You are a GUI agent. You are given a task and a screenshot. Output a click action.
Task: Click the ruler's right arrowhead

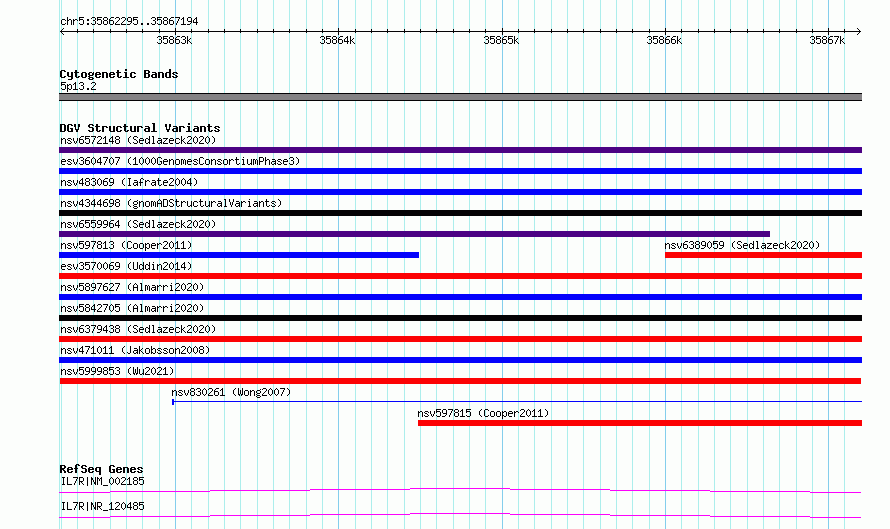click(x=859, y=31)
